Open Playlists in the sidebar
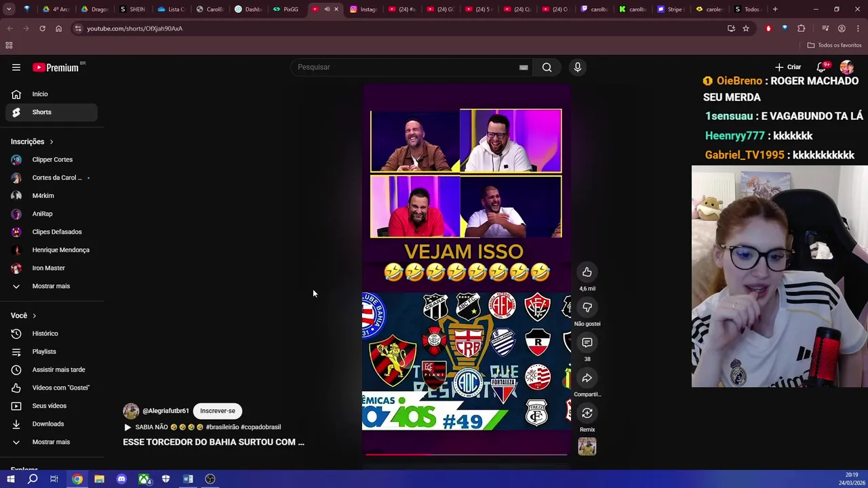The image size is (868, 488). [x=52, y=352]
